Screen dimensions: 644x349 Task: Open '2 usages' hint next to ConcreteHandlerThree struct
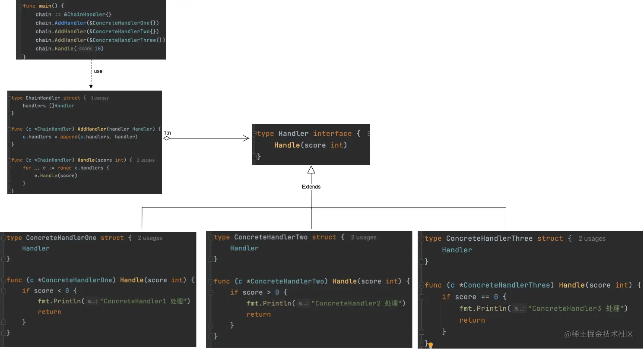point(592,239)
